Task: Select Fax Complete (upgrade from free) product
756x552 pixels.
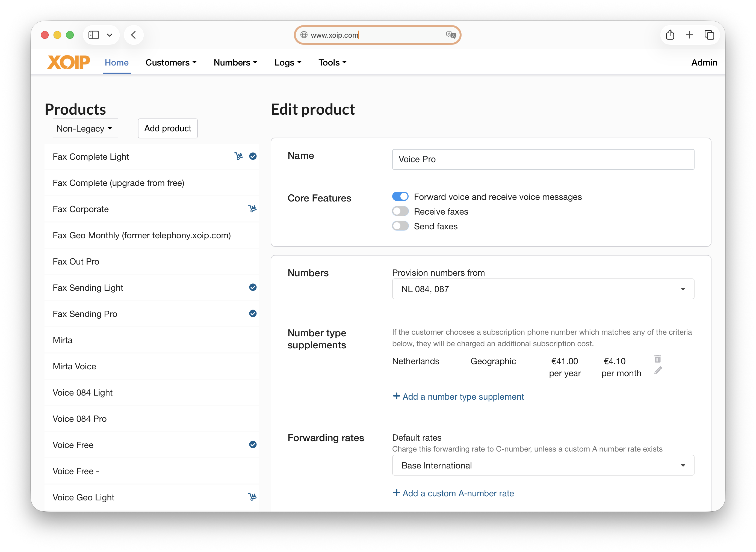Action: pyautogui.click(x=152, y=183)
